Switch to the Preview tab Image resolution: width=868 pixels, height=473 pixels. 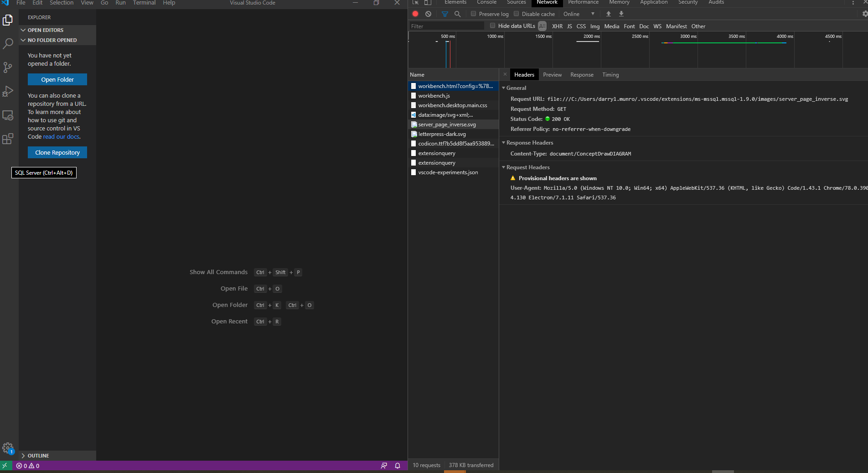552,74
